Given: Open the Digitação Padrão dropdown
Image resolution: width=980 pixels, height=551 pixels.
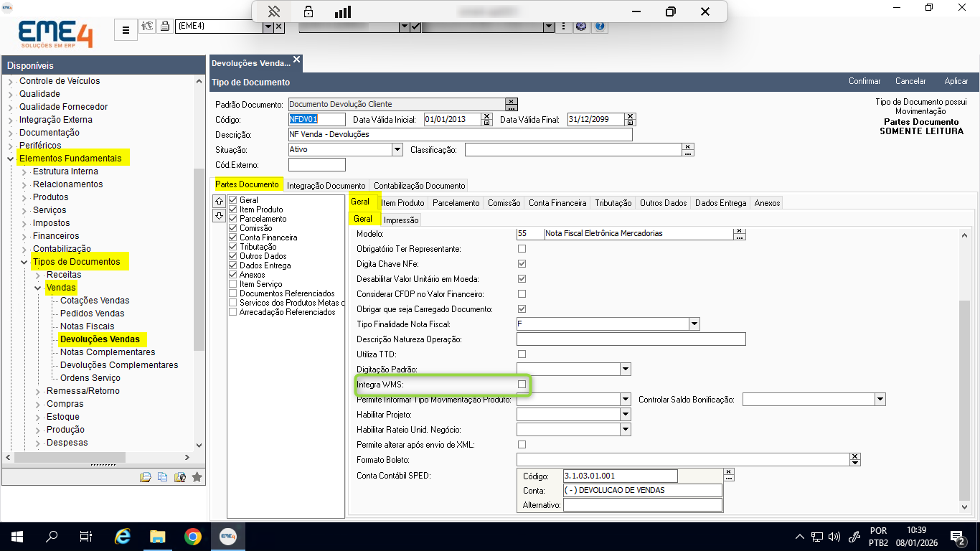Looking at the screenshot, I should 626,369.
